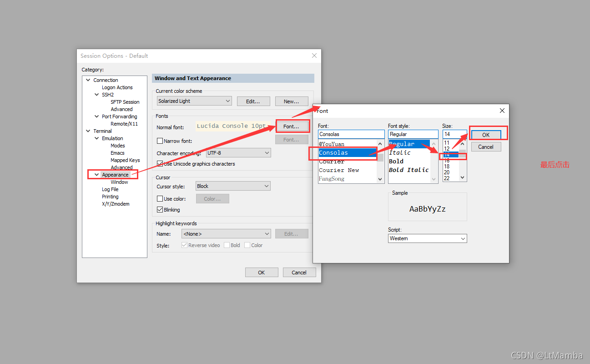Click font style list scroll down arrow
Image resolution: width=590 pixels, height=364 pixels.
pyautogui.click(x=434, y=179)
